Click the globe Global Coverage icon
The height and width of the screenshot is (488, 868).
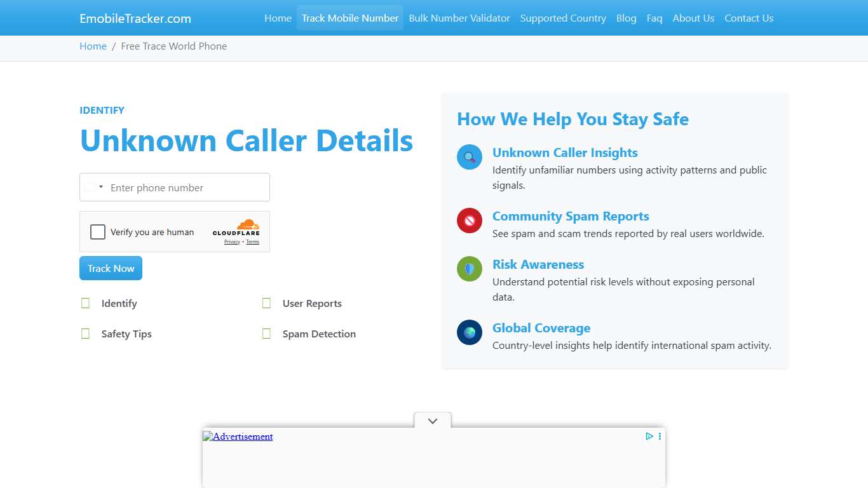click(470, 332)
